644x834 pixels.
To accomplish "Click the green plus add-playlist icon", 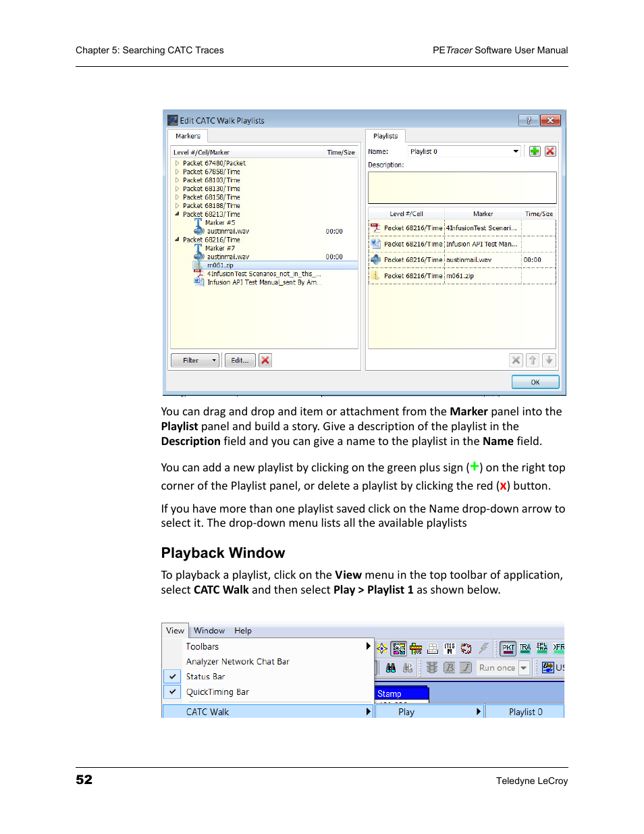I will click(x=535, y=151).
